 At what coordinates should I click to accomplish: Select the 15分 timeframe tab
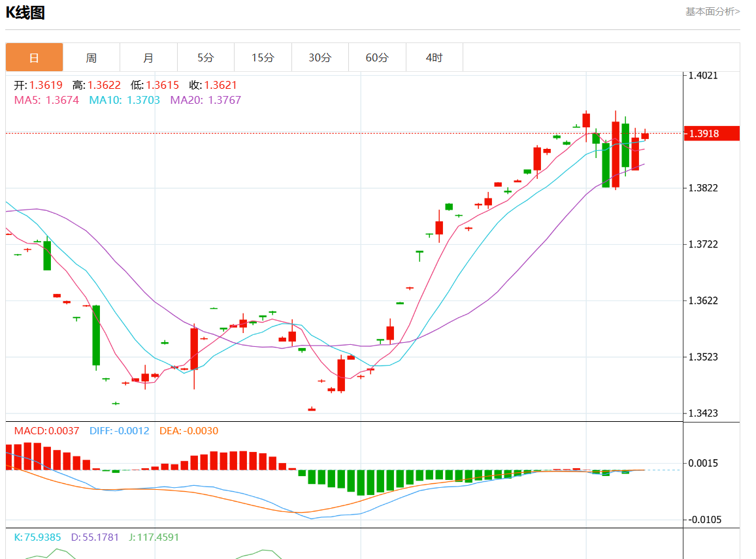(x=263, y=57)
